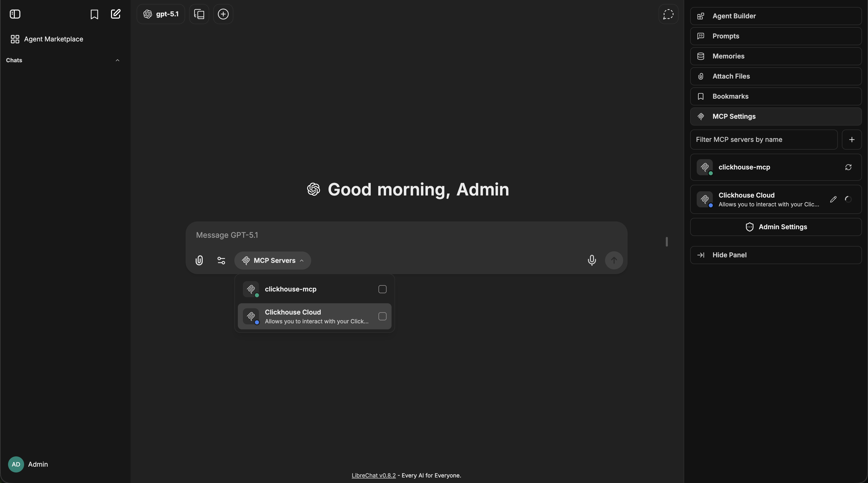Screen dimensions: 868x483
Task: Follow the LibreChat v0.8.2 link
Action: pos(373,475)
